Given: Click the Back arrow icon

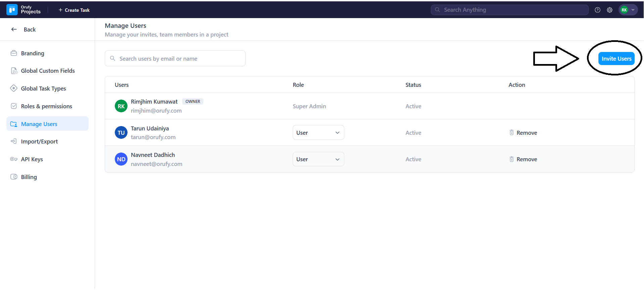Looking at the screenshot, I should click(14, 30).
